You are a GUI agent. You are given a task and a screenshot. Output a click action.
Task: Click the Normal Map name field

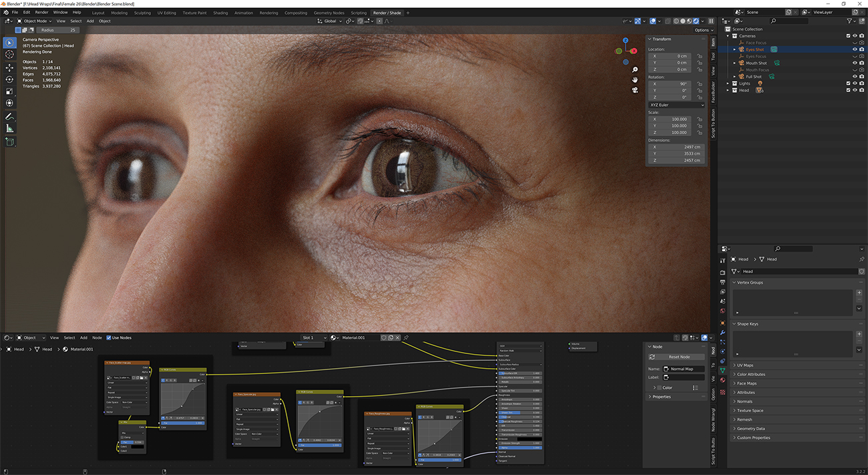pos(681,368)
